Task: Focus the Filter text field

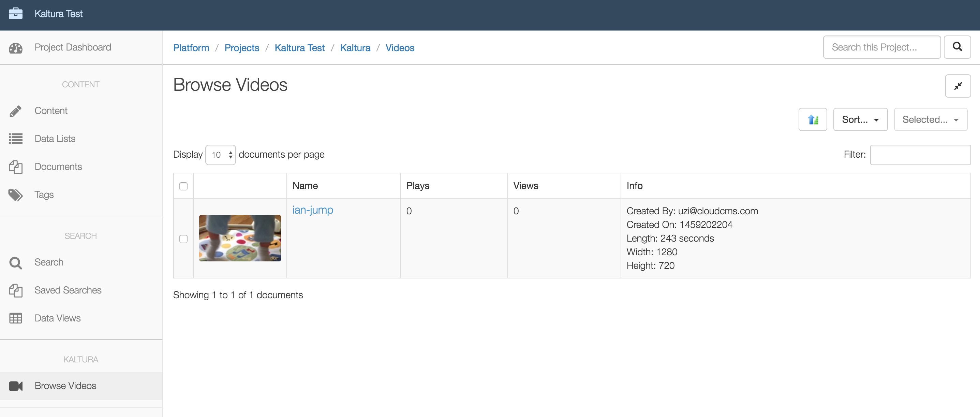Action: click(x=920, y=155)
